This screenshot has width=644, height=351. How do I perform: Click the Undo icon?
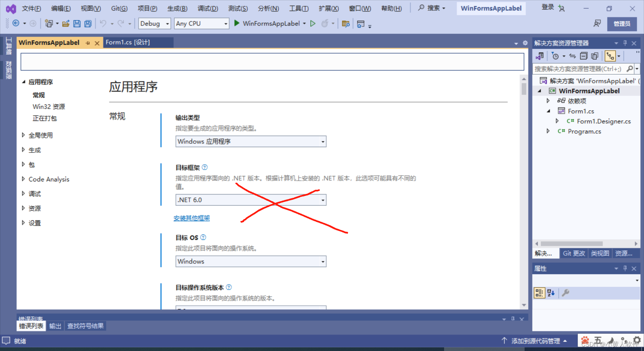click(103, 24)
